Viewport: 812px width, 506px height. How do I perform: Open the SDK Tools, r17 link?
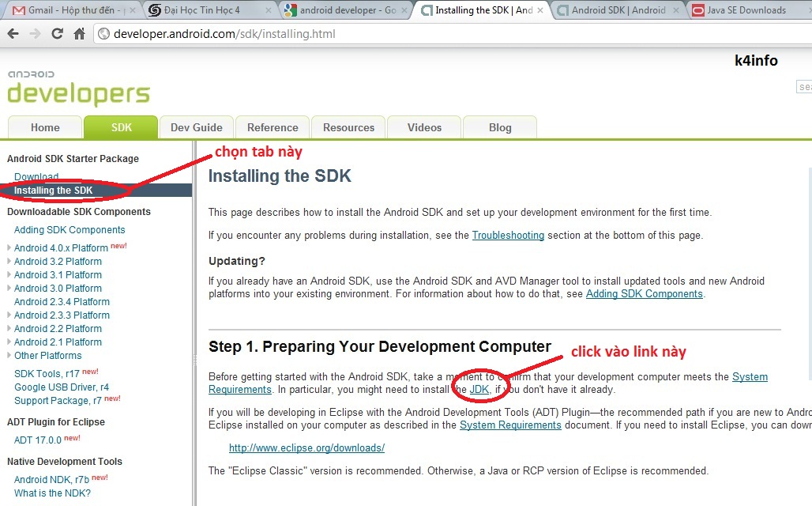point(47,374)
